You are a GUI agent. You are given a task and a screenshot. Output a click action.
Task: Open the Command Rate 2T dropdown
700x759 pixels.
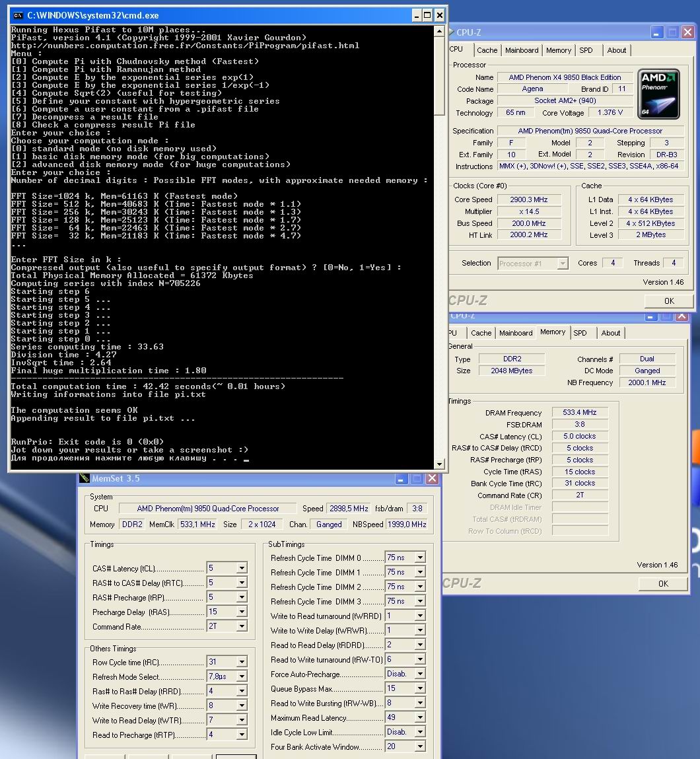point(242,626)
